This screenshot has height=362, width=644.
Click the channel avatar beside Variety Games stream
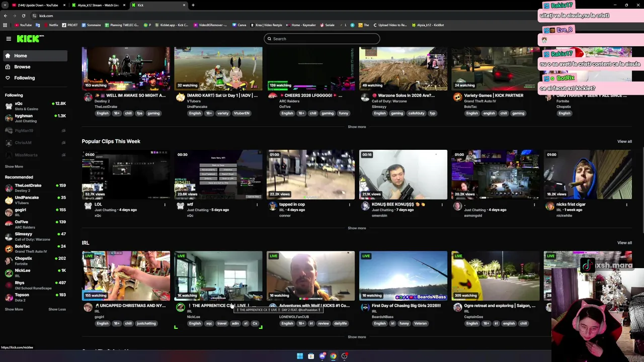(x=457, y=97)
